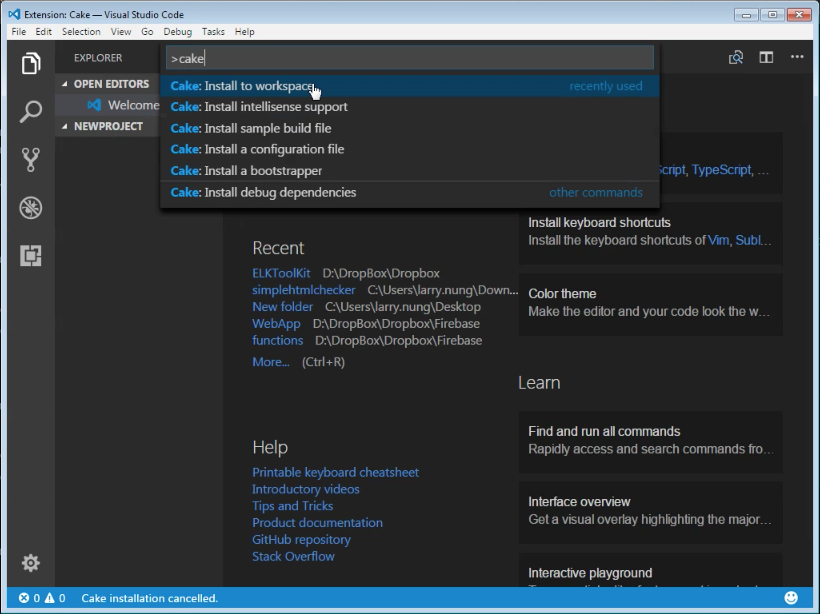This screenshot has width=820, height=614.
Task: Open the Debug menu
Action: (x=177, y=32)
